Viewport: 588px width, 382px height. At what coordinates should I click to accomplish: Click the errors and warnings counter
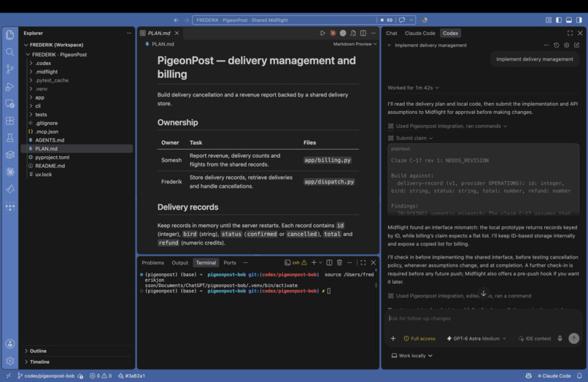coord(101,375)
